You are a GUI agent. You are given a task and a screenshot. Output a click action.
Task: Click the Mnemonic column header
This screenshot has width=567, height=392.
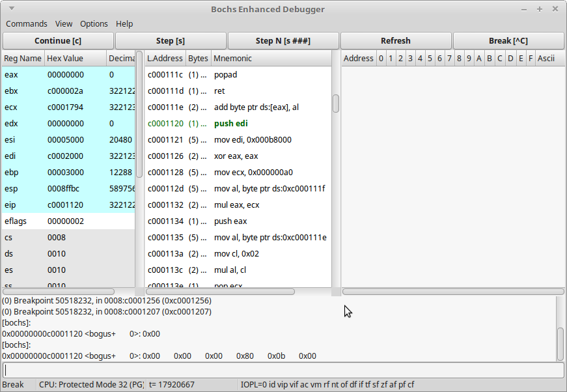271,59
